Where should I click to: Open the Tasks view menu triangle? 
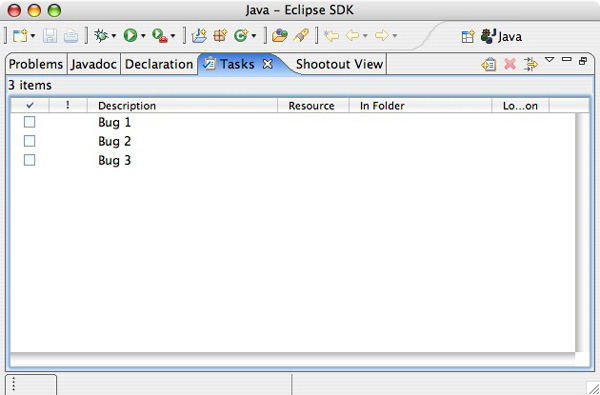point(549,60)
